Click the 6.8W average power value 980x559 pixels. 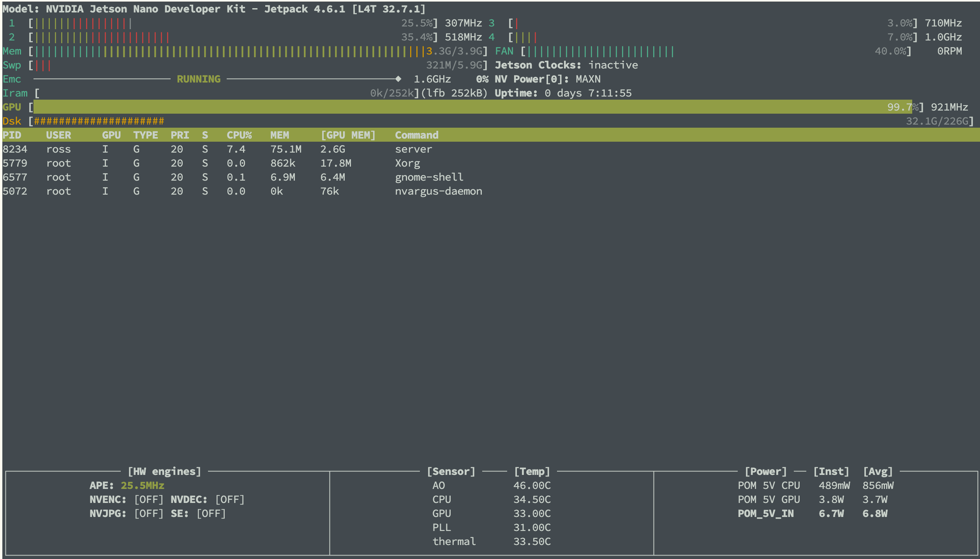[875, 513]
